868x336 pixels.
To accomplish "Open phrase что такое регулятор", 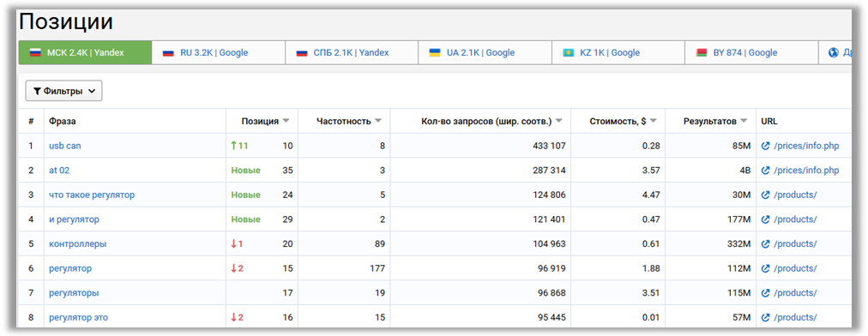I will [92, 195].
